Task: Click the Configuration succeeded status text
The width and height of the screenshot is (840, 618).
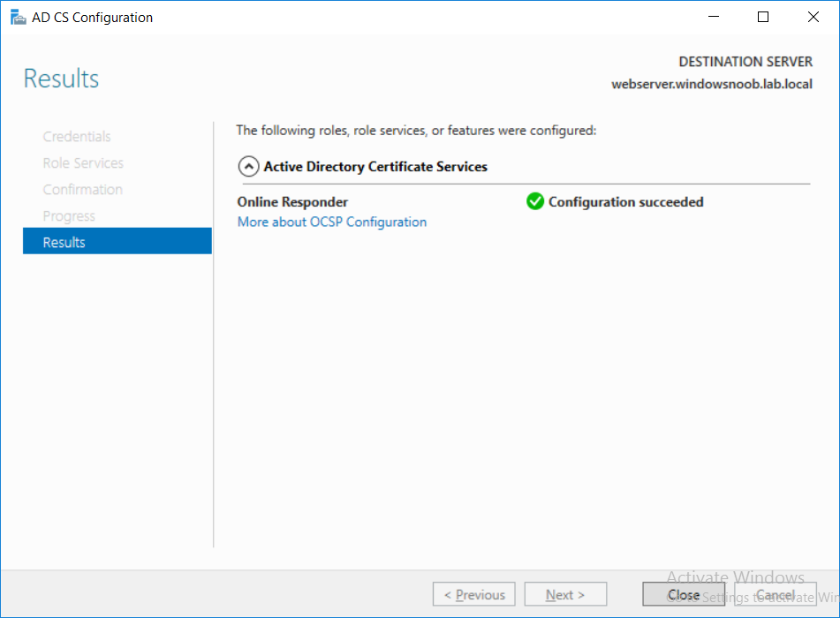Action: click(x=625, y=202)
